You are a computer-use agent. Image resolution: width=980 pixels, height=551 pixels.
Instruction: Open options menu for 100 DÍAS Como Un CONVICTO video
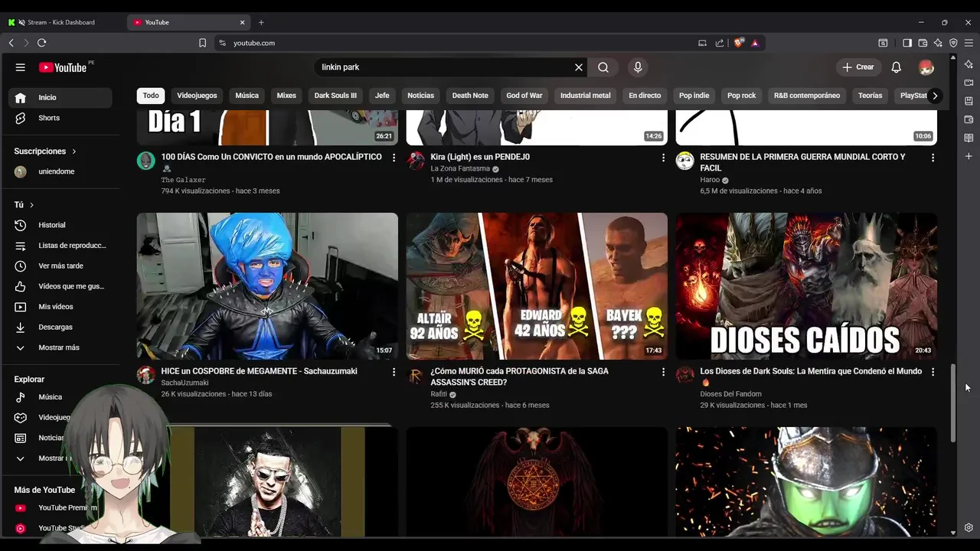click(x=394, y=158)
